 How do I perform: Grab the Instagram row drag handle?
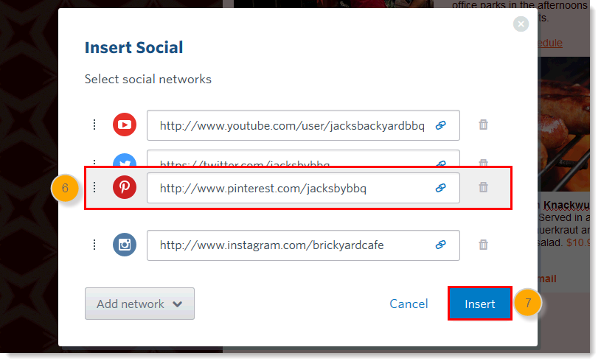94,245
